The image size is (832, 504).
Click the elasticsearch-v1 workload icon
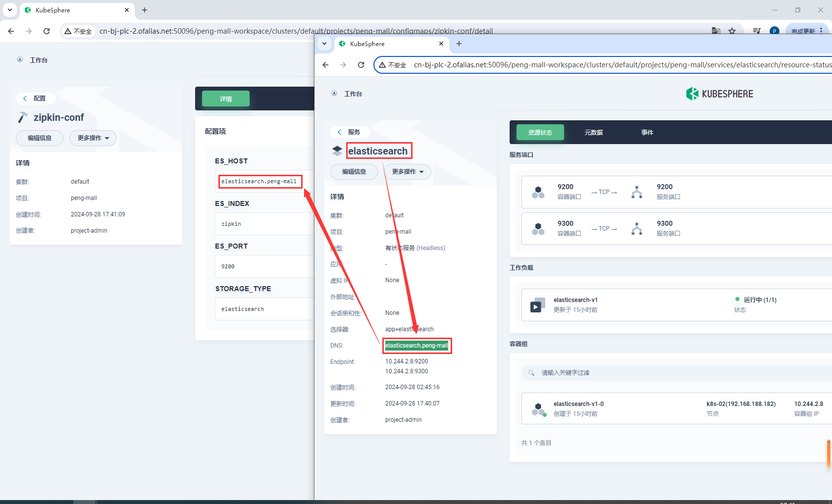[x=538, y=305]
